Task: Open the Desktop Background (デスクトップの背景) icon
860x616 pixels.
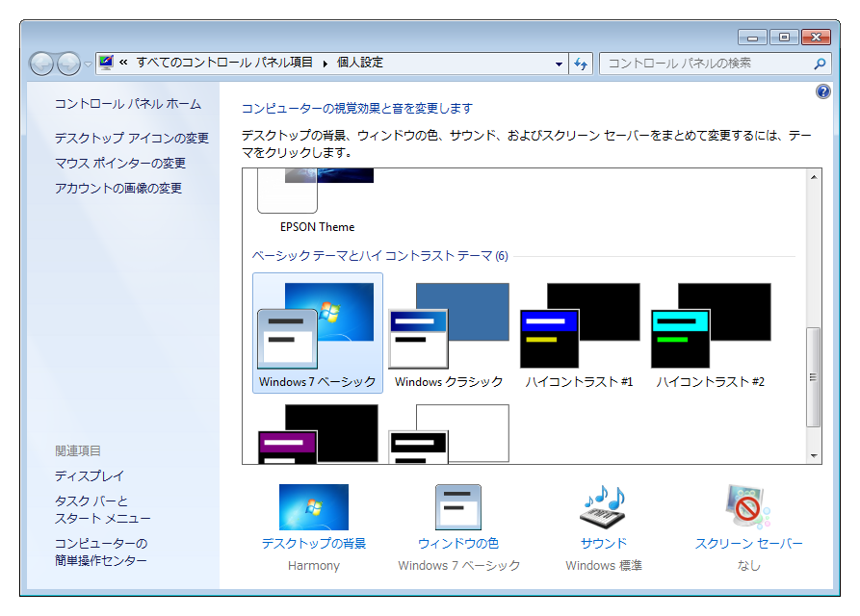Action: (x=314, y=508)
